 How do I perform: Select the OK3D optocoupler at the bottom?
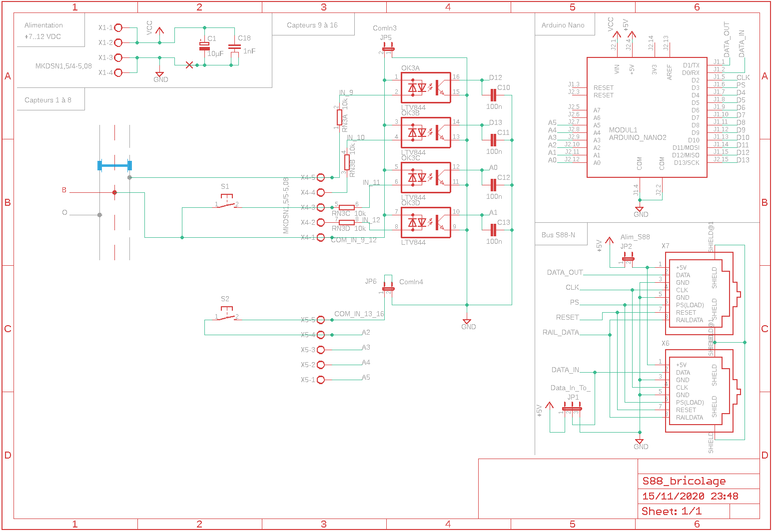(x=425, y=223)
